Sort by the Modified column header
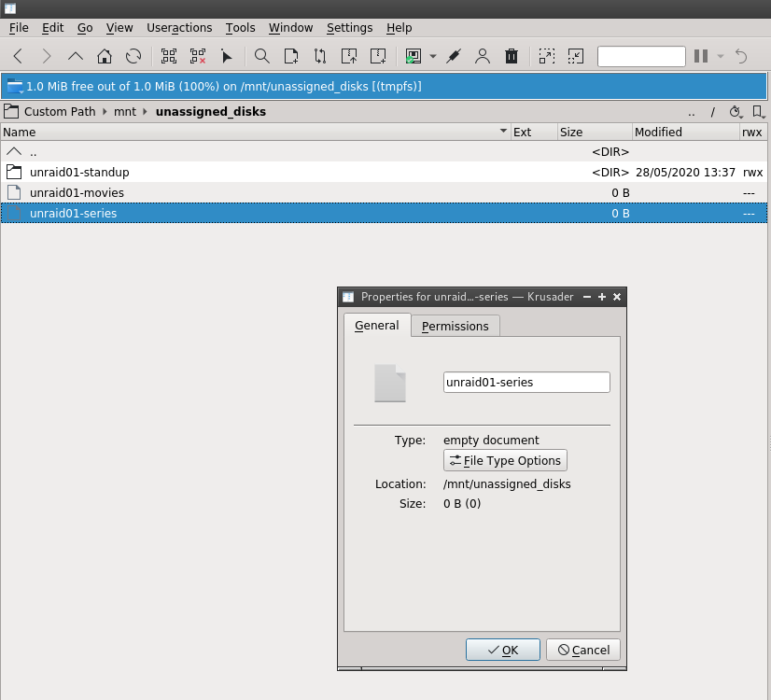The width and height of the screenshot is (771, 700). click(x=686, y=133)
